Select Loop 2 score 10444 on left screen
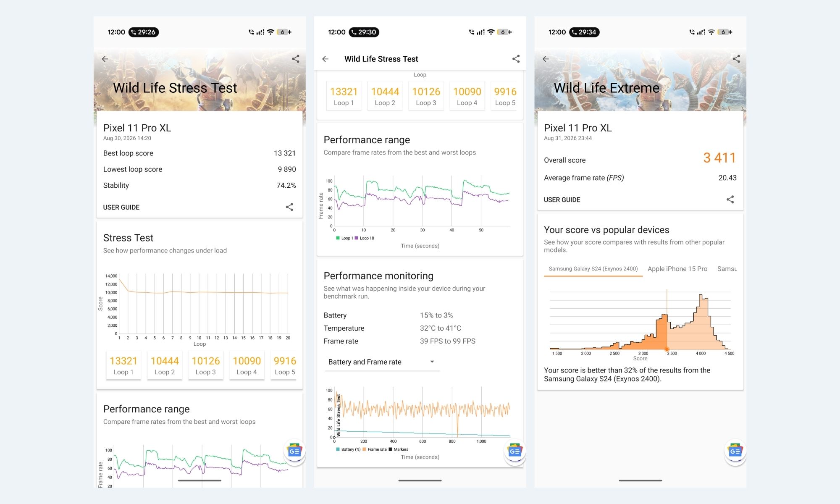The image size is (840, 504). (165, 365)
